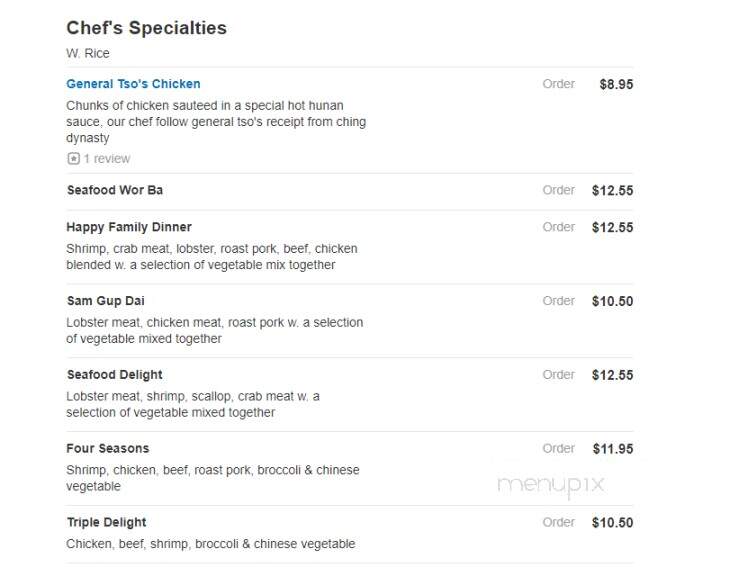Order the Happy Family Dinner
The width and height of the screenshot is (730, 567).
pyautogui.click(x=558, y=227)
